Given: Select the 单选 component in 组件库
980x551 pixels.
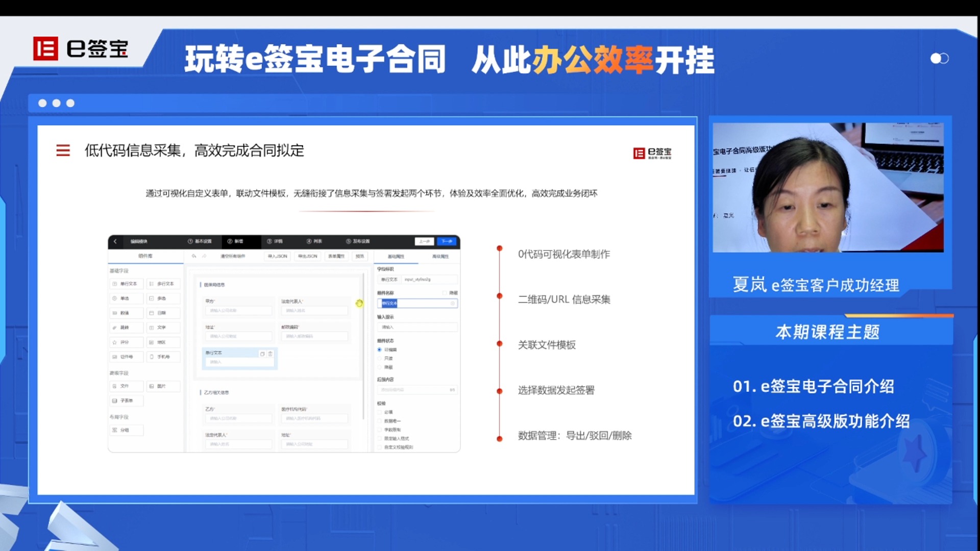Looking at the screenshot, I should 126,298.
